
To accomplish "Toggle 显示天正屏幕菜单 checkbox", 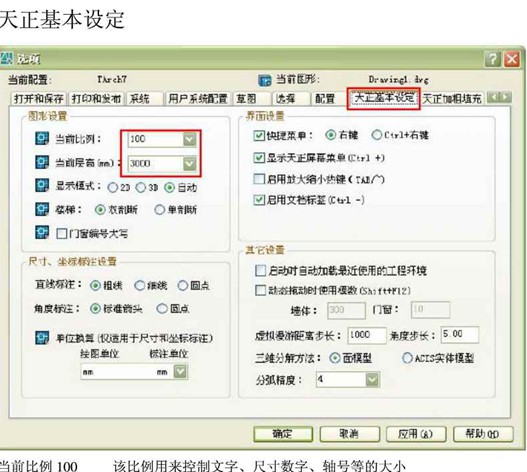I will (x=259, y=157).
